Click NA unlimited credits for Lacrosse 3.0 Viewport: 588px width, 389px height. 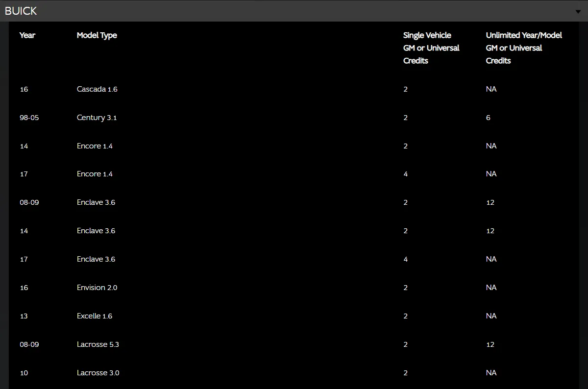click(x=491, y=373)
